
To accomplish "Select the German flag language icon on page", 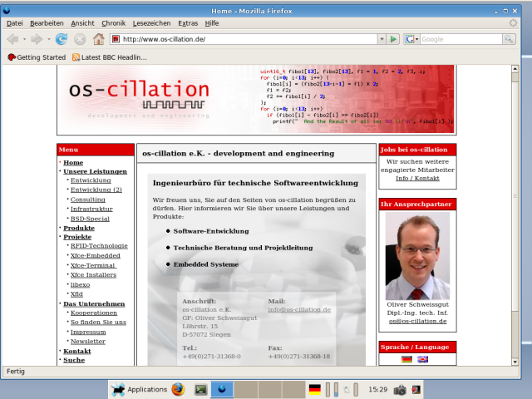I will tap(406, 359).
